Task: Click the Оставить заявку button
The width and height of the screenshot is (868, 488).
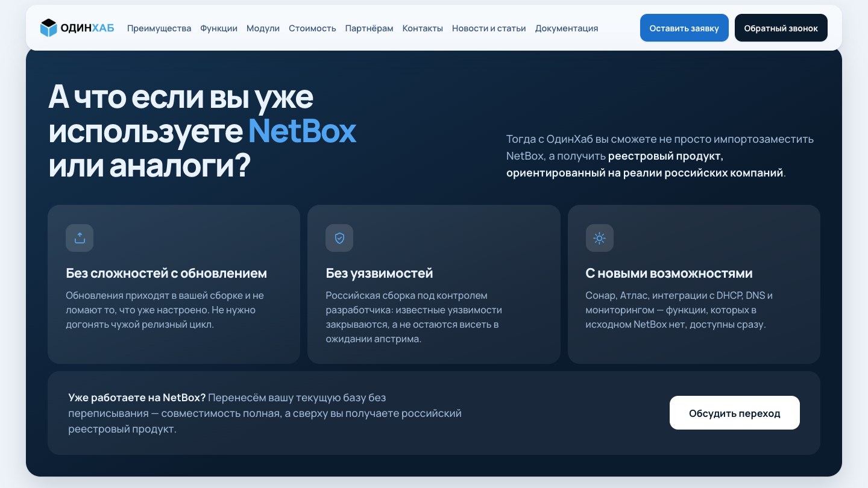Action: pos(684,28)
